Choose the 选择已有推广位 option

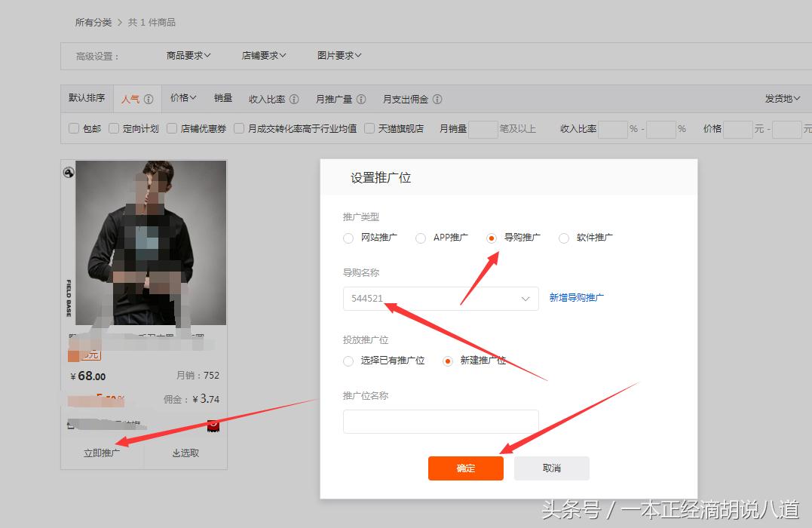tap(348, 361)
